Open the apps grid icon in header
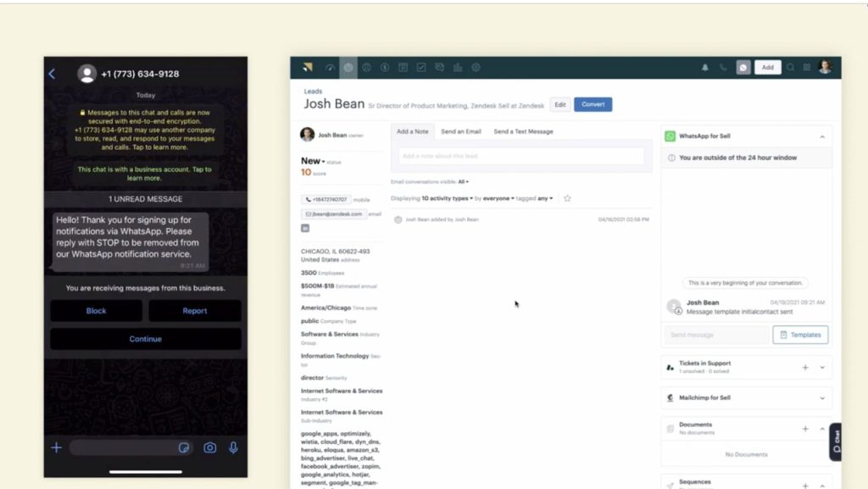Viewport: 868px width, 489px height. [x=807, y=68]
